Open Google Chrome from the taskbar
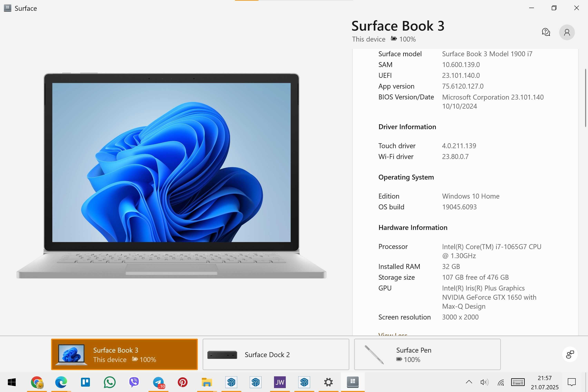Image resolution: width=588 pixels, height=392 pixels. [x=37, y=382]
